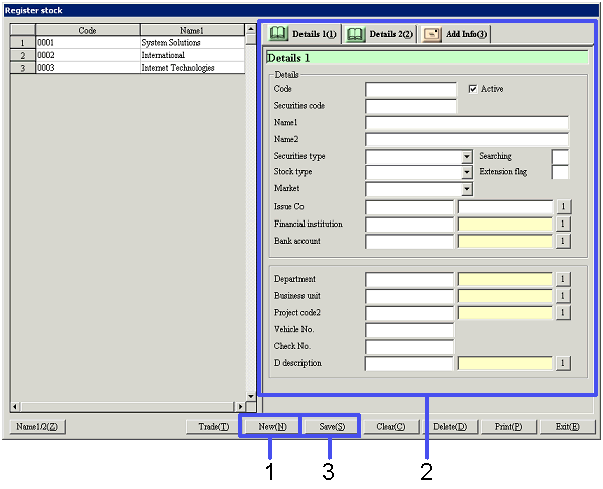Open the Add Info(3) tab

pos(456,34)
